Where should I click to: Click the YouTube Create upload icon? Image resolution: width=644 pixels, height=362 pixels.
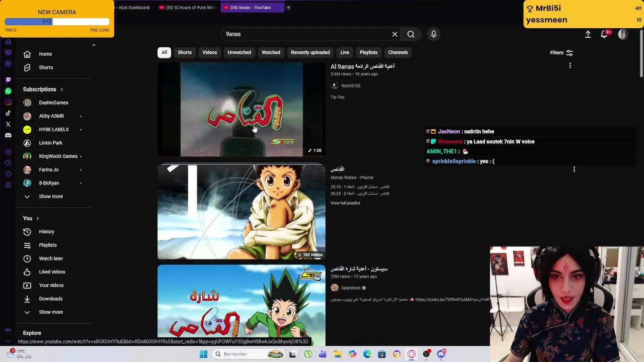click(x=588, y=34)
